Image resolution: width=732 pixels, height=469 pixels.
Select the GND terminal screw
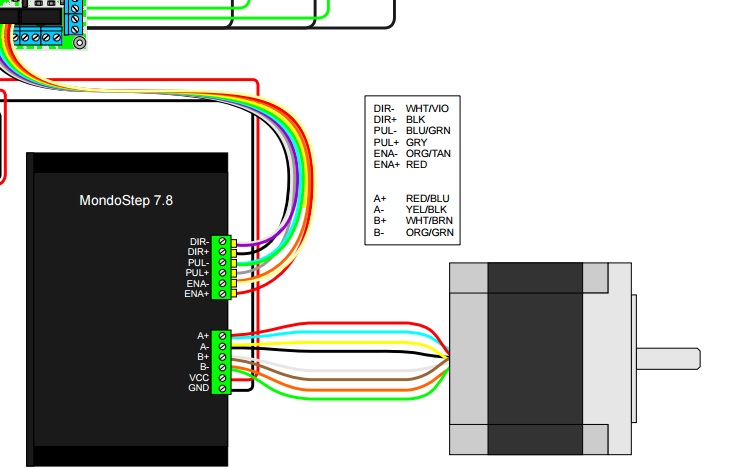point(221,388)
